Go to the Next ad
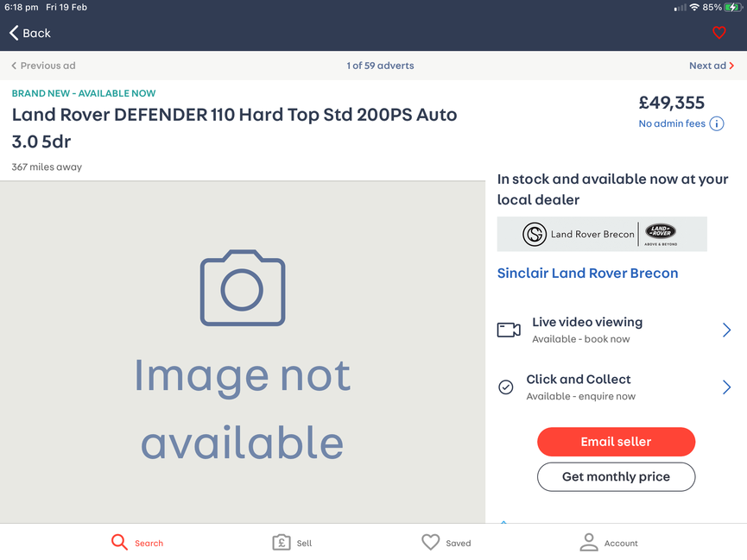This screenshot has width=747, height=560. [x=712, y=66]
